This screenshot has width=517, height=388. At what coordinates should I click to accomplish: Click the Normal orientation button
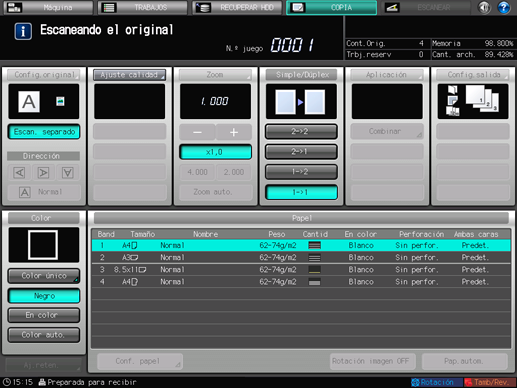point(44,192)
